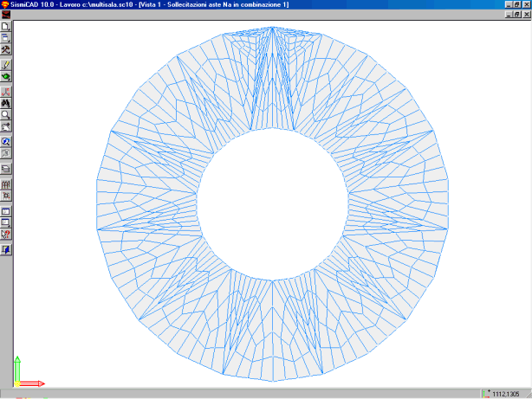This screenshot has width=532, height=399.
Task: Restore the inner Vista 1 child window
Action: 517,14
